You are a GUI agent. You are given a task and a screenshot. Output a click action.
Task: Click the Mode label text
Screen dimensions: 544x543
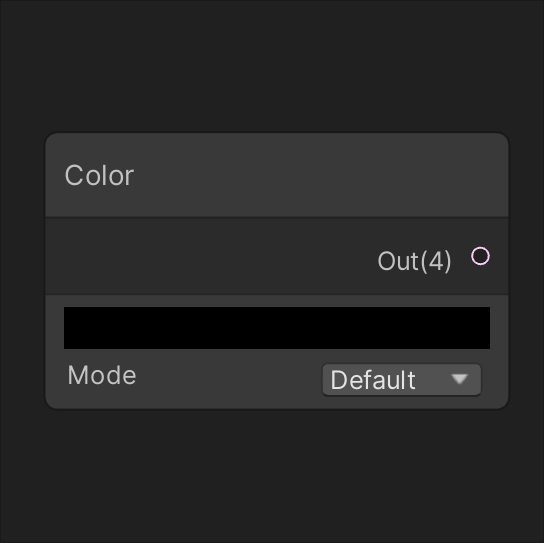click(102, 375)
